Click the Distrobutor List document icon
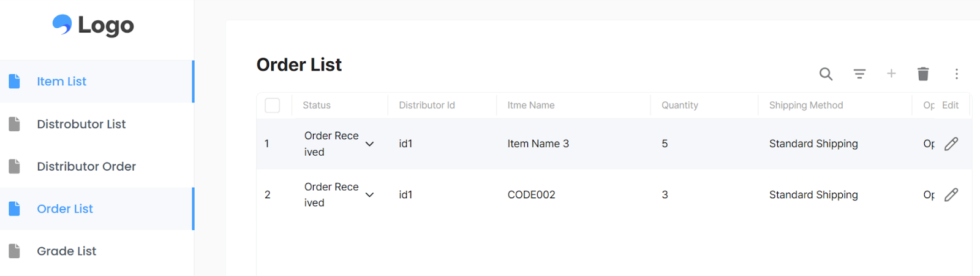Viewport: 980px width, 276px height. (15, 124)
